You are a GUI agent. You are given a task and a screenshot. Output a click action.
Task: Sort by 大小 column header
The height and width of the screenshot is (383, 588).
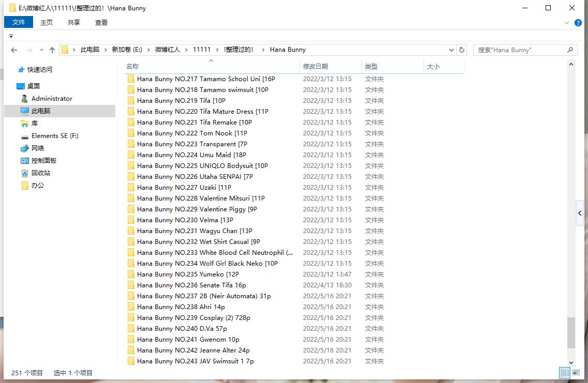click(x=444, y=66)
